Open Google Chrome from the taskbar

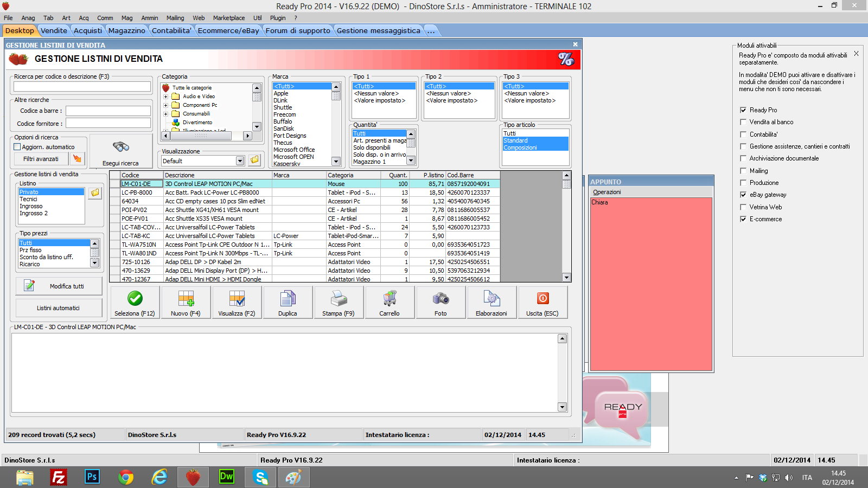tap(126, 477)
